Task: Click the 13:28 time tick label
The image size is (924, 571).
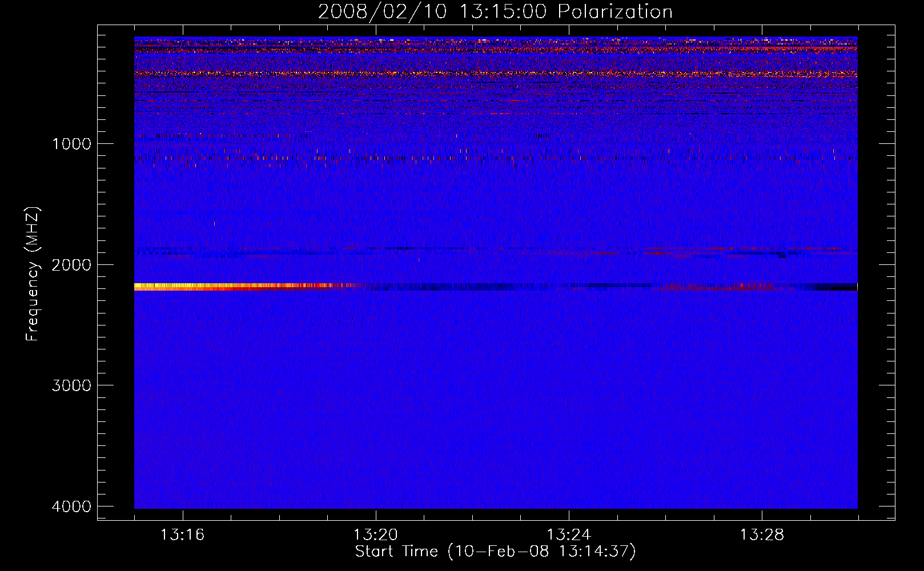Action: tap(762, 535)
